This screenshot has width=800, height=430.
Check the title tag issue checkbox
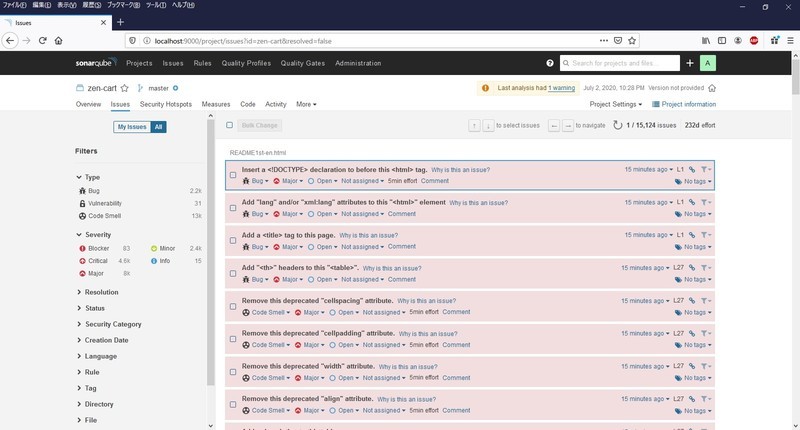(233, 241)
